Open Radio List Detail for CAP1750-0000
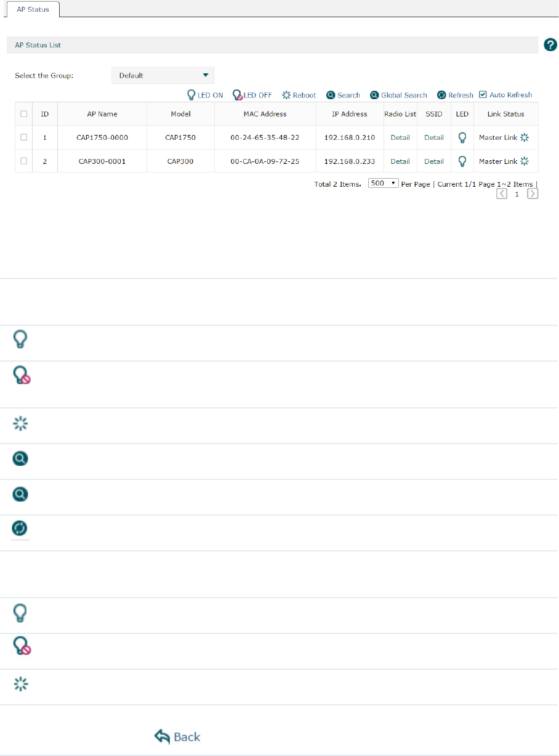This screenshot has width=559, height=756. (x=400, y=137)
